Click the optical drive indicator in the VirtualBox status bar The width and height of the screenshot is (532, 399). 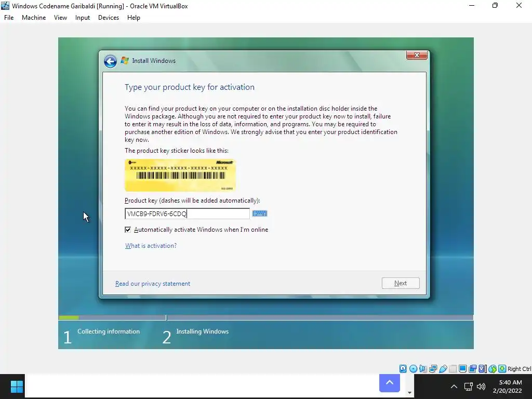click(x=413, y=368)
